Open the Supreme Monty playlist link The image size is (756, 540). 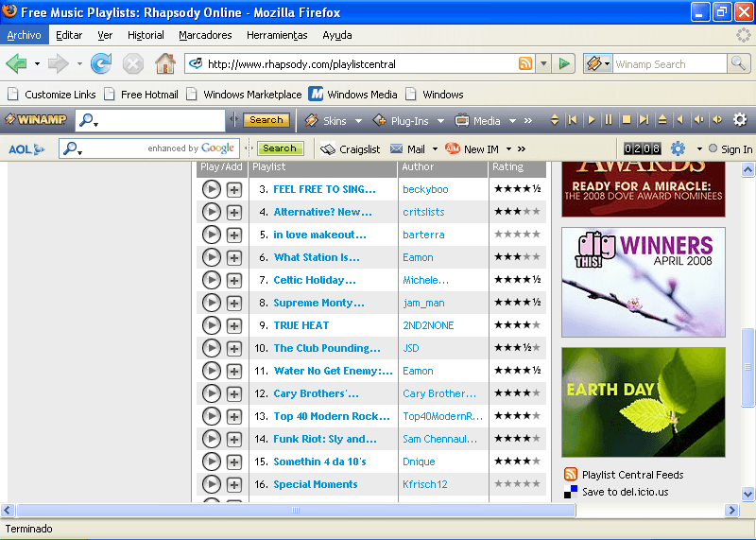(318, 303)
